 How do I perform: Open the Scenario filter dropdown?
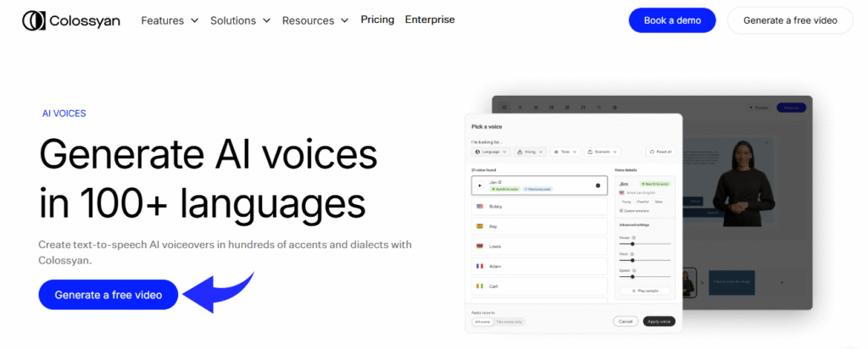(x=603, y=152)
